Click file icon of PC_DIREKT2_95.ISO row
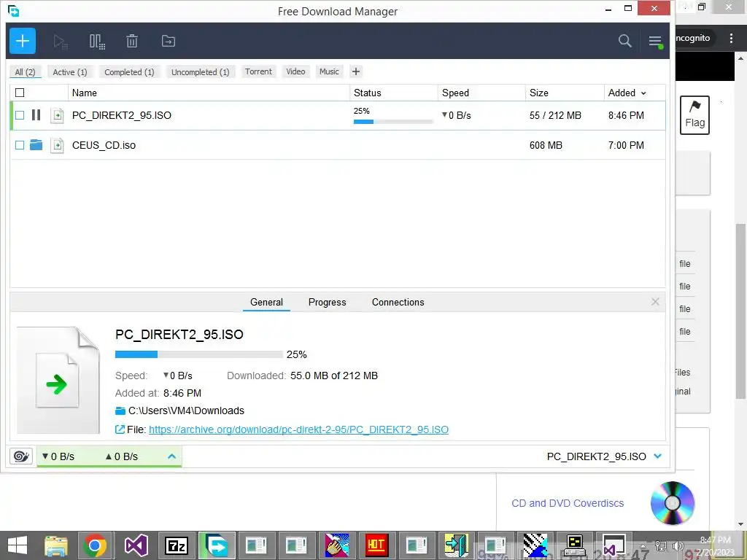The image size is (747, 560). click(57, 115)
